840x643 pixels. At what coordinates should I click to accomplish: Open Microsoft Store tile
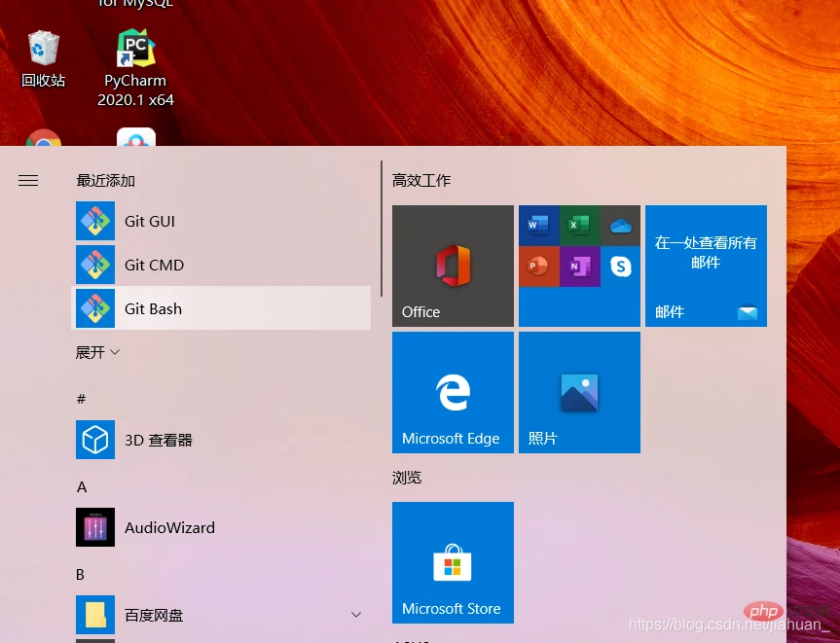point(453,562)
